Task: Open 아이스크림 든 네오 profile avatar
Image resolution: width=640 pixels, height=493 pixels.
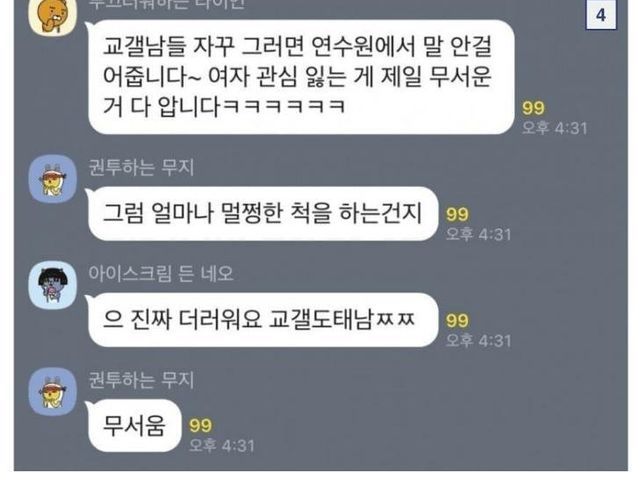Action: (x=53, y=285)
